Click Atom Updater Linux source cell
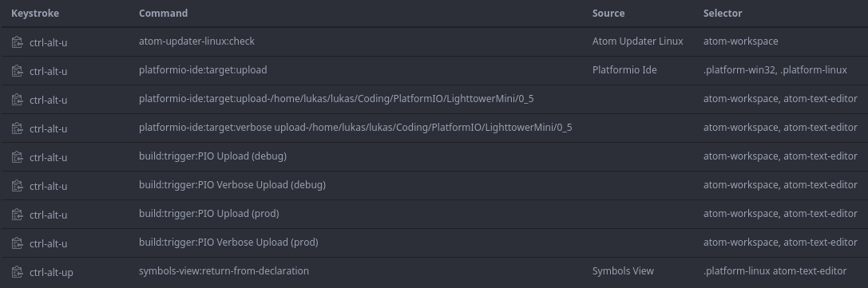 638,41
